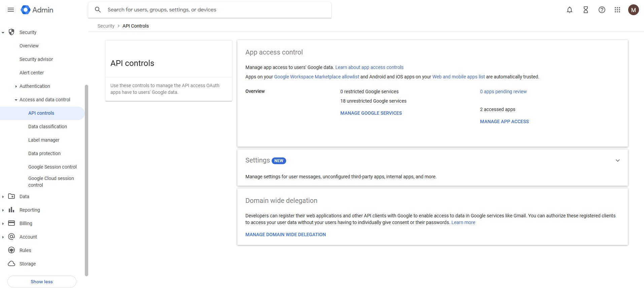
Task: Select API controls in sidebar
Action: point(42,113)
